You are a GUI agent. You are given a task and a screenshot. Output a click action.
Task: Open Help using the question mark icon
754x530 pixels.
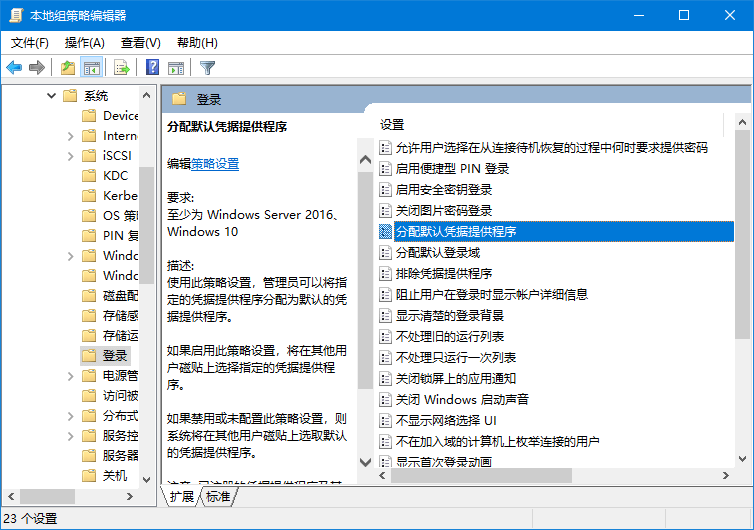(152, 68)
